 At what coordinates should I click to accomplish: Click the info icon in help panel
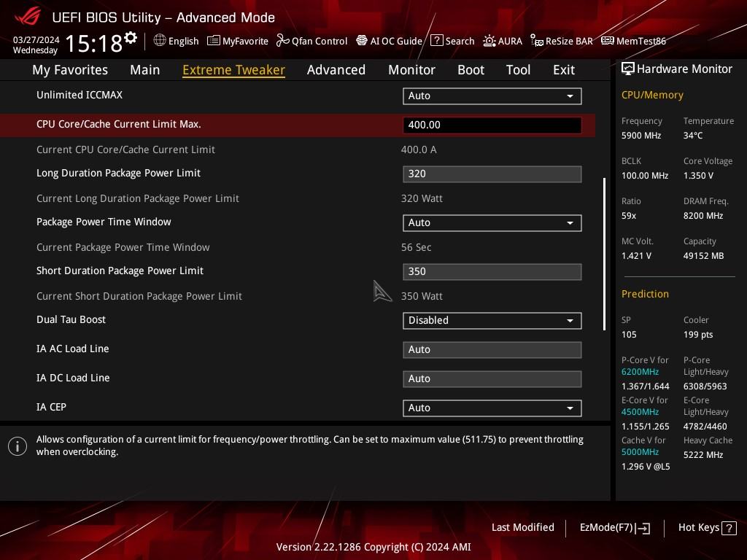18,446
